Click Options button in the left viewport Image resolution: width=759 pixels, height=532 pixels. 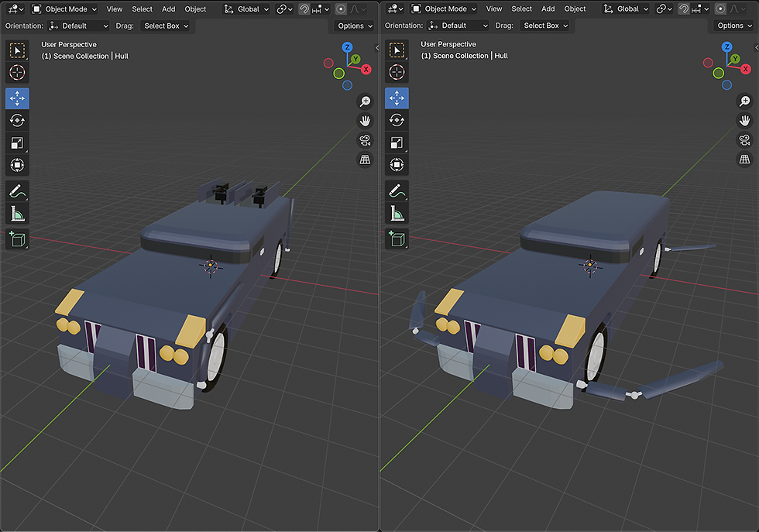355,26
